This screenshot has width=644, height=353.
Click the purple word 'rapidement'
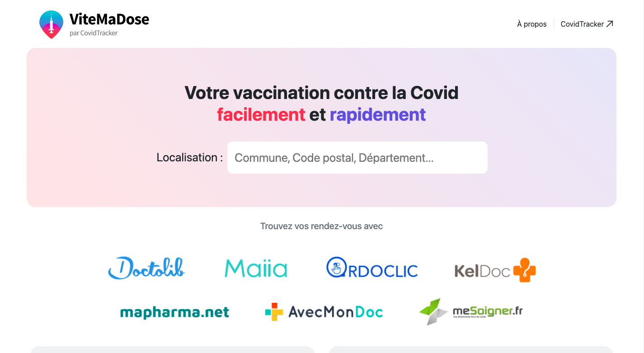[378, 114]
